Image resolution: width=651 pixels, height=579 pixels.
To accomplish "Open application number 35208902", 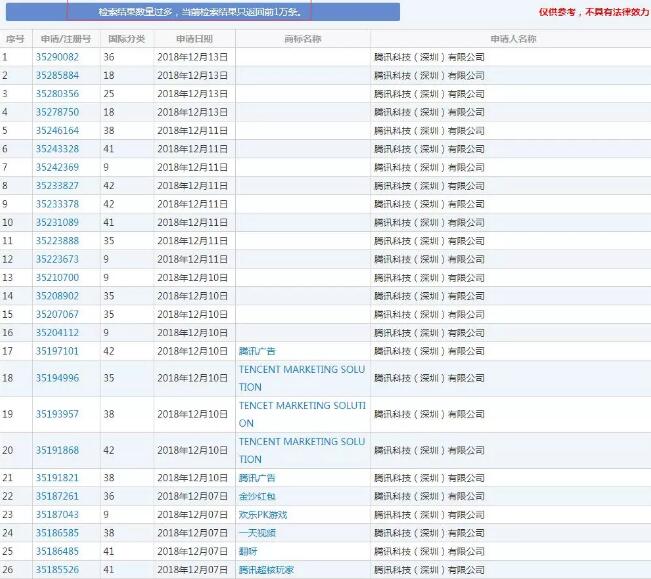I will [57, 296].
